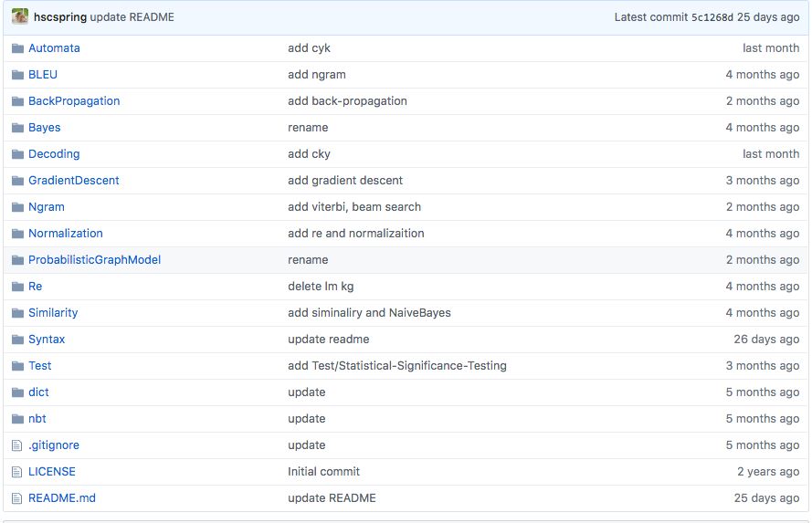Screen dimensions: 812x523
Task: Click the folder icon next to Similarity
Action: (x=17, y=313)
